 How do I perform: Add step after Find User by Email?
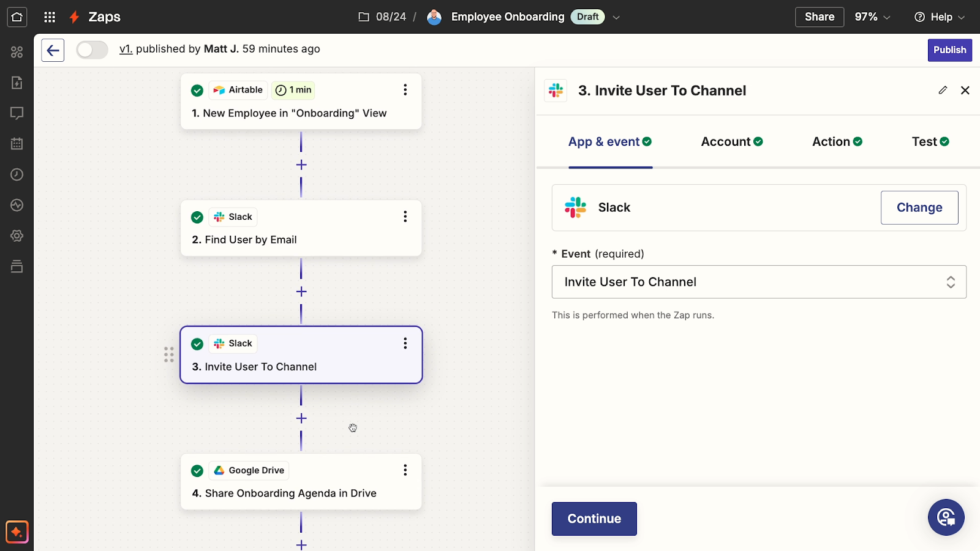tap(301, 291)
